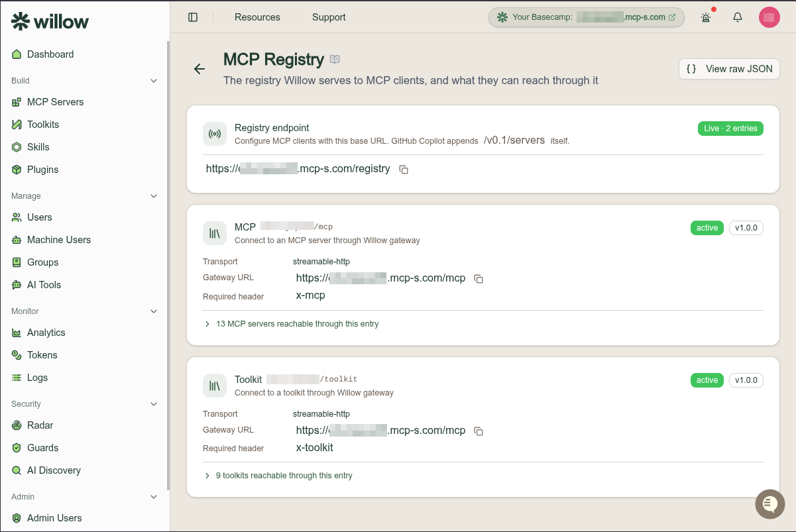This screenshot has width=796, height=532.
Task: Click the Radar icon
Action: coord(17,425)
